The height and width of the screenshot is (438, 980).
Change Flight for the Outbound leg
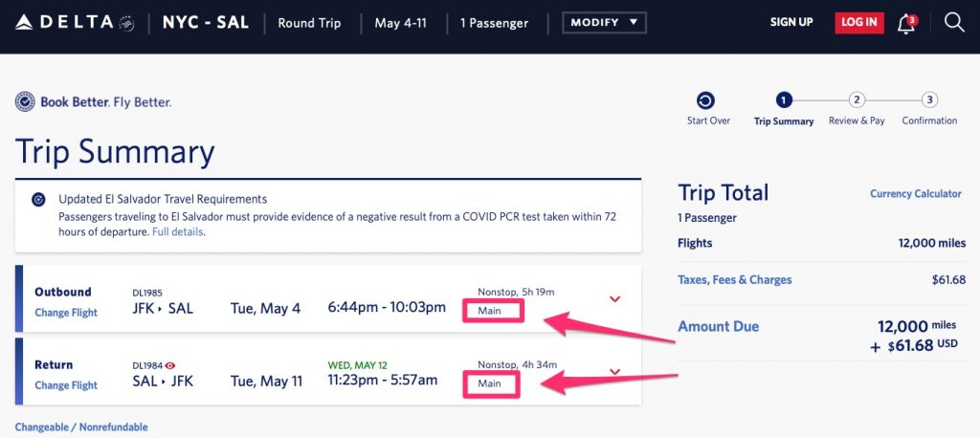pos(66,313)
